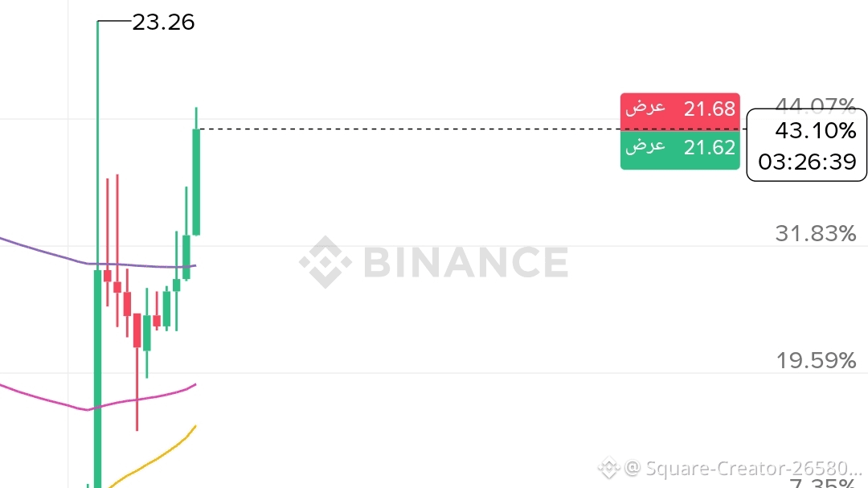
Task: Click the 43.10% current price box
Action: pyautogui.click(x=816, y=130)
